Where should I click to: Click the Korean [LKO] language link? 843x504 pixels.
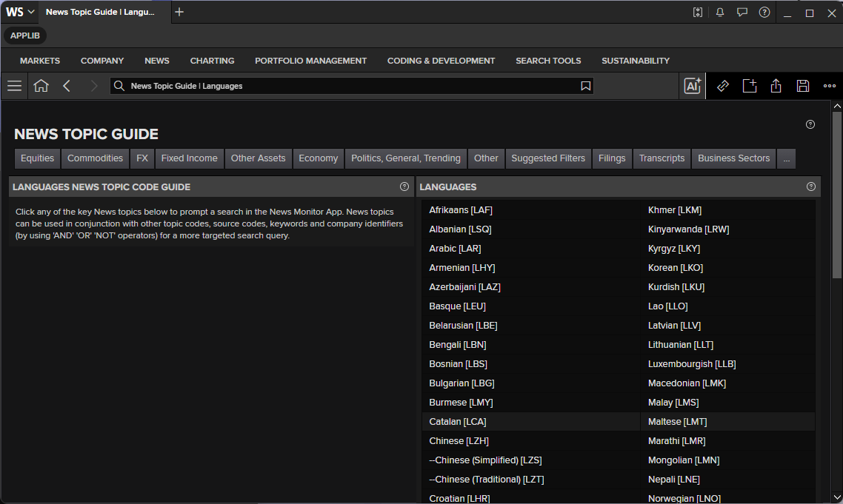click(x=676, y=268)
